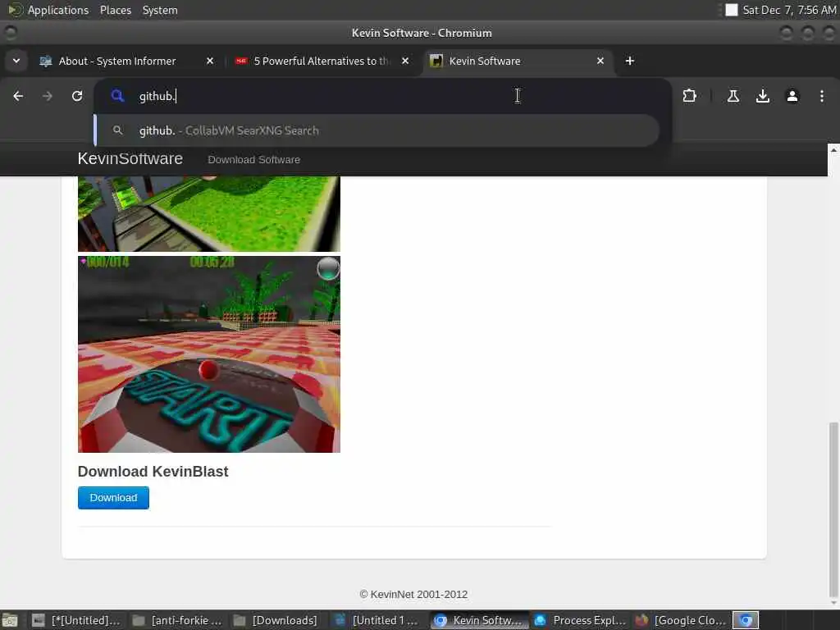
Task: Click the clock showing Sat Dec 7
Action: (789, 10)
